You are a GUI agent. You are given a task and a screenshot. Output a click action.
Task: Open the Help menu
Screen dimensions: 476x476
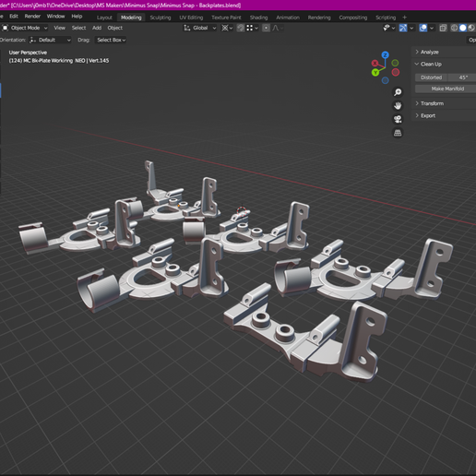pos(77,17)
